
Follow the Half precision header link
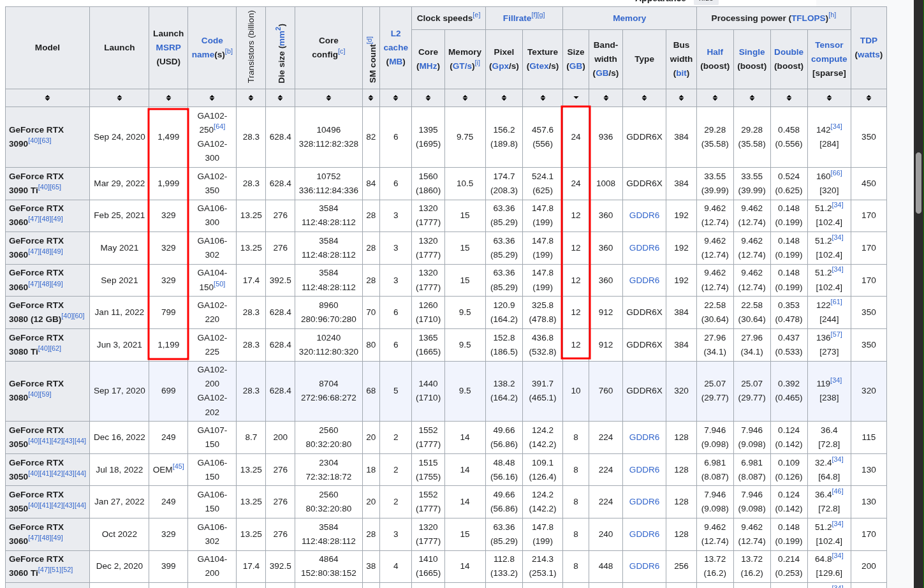pos(715,52)
